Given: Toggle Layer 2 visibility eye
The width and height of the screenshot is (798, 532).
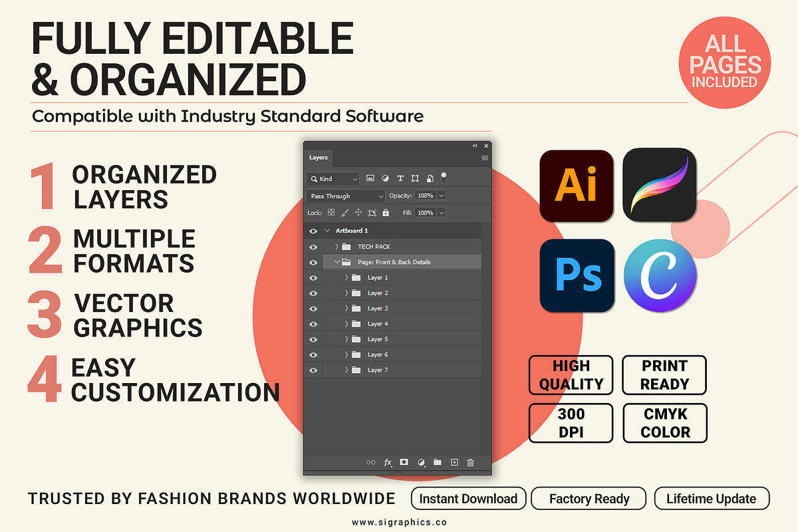Looking at the screenshot, I should pyautogui.click(x=313, y=293).
